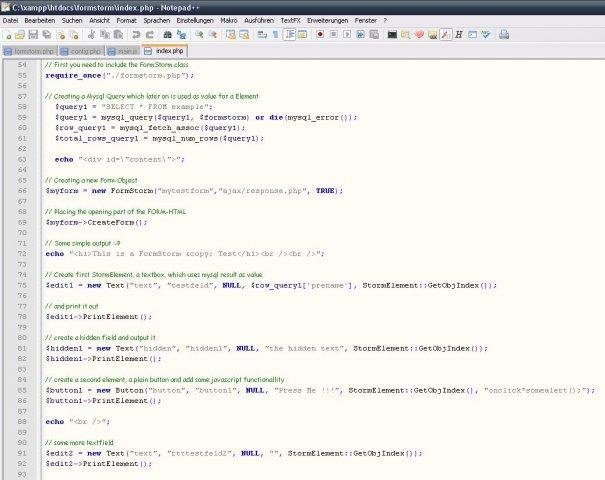
Task: Switch to the config.php tab
Action: coord(81,49)
